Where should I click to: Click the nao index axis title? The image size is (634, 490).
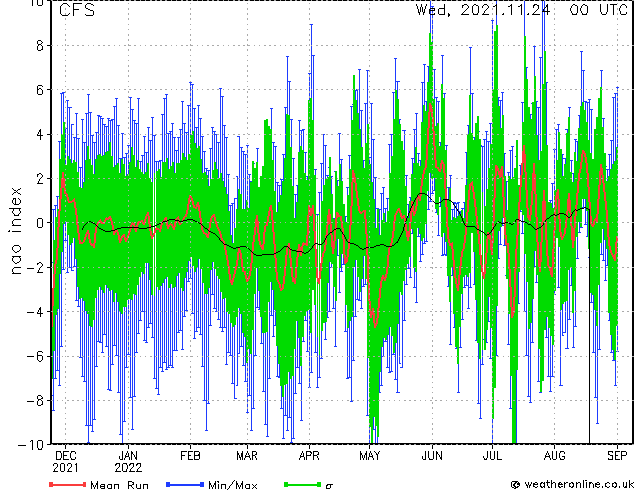(x=15, y=231)
